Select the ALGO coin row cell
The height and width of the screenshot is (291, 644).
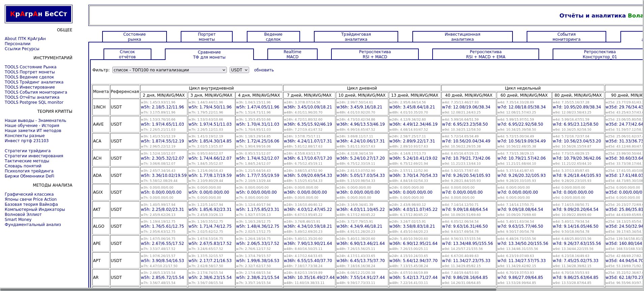[x=99, y=226]
